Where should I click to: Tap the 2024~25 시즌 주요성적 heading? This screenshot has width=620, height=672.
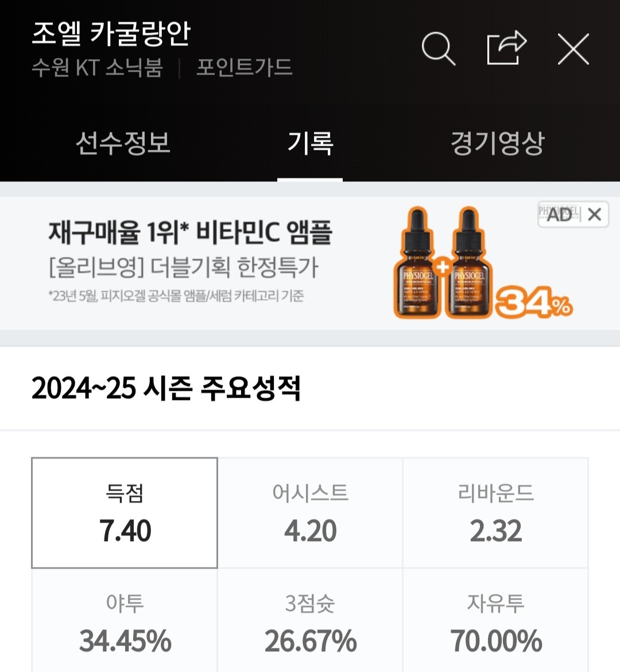point(166,389)
